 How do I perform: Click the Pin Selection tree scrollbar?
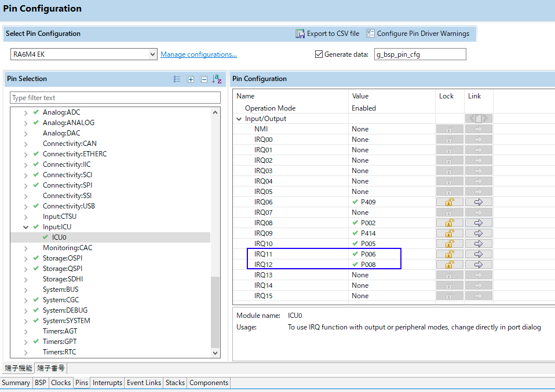coord(216,313)
